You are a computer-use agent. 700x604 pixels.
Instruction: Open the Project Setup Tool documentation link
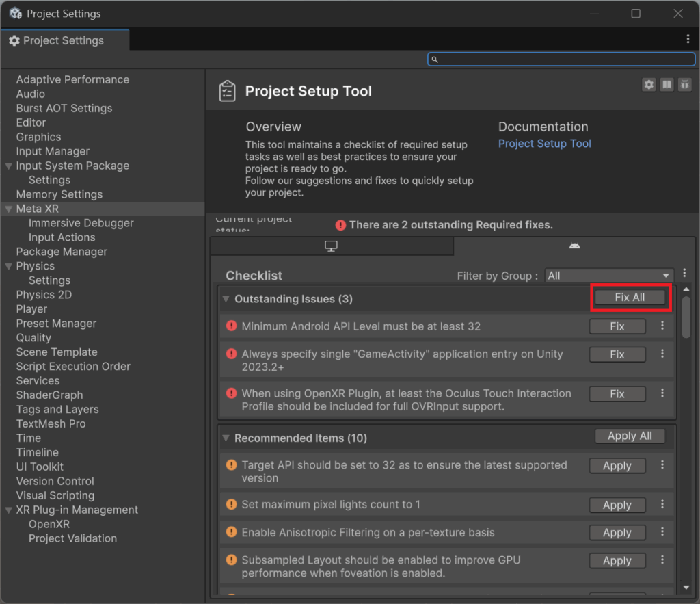[x=545, y=144]
